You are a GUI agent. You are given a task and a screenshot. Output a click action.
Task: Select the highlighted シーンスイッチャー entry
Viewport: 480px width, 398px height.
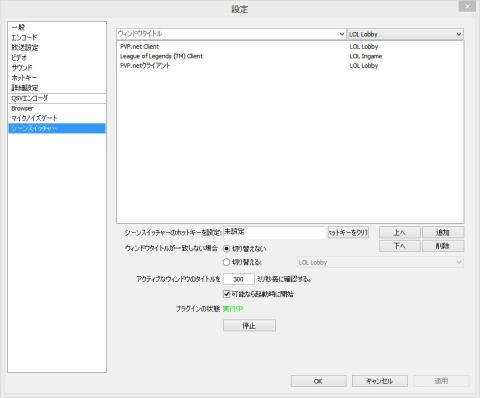57,128
